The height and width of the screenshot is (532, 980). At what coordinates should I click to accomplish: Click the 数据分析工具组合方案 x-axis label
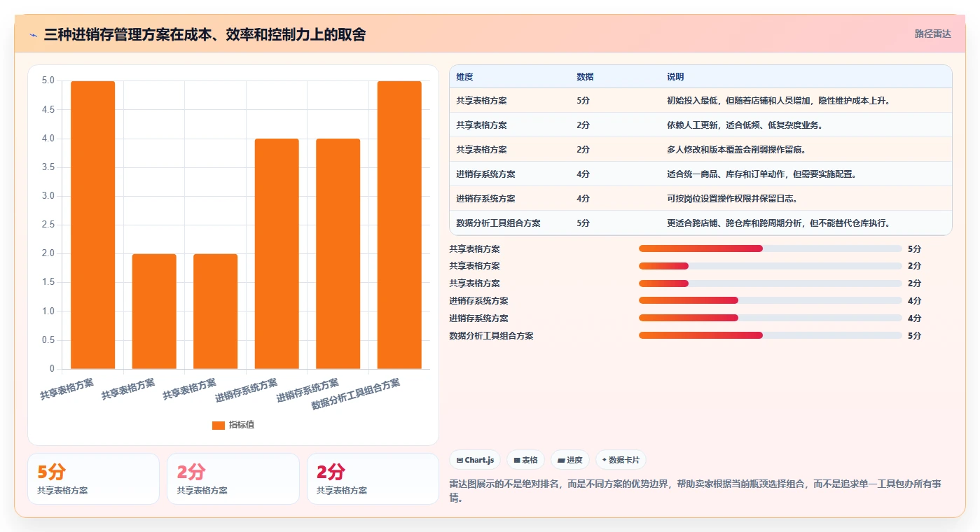(x=357, y=394)
